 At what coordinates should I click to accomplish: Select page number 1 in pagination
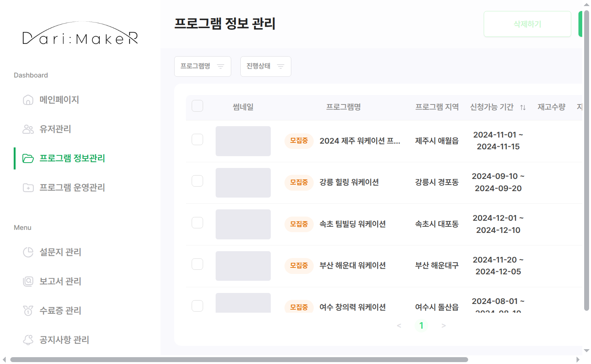pyautogui.click(x=421, y=326)
